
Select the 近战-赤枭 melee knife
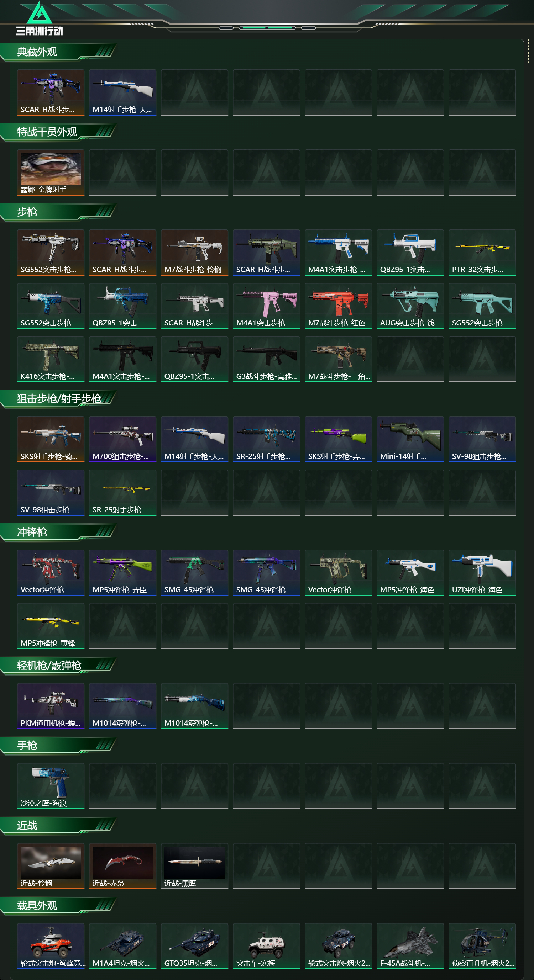tap(122, 866)
